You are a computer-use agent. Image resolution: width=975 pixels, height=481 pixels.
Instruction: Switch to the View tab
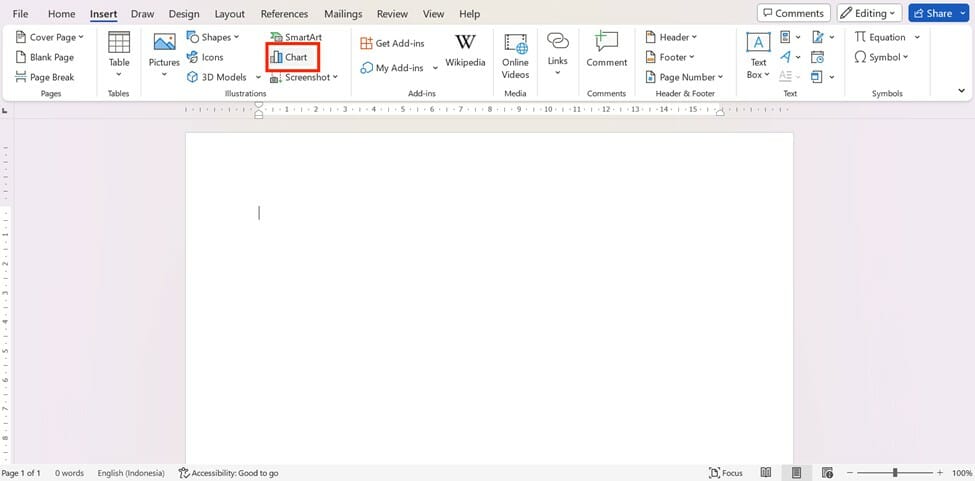(433, 14)
